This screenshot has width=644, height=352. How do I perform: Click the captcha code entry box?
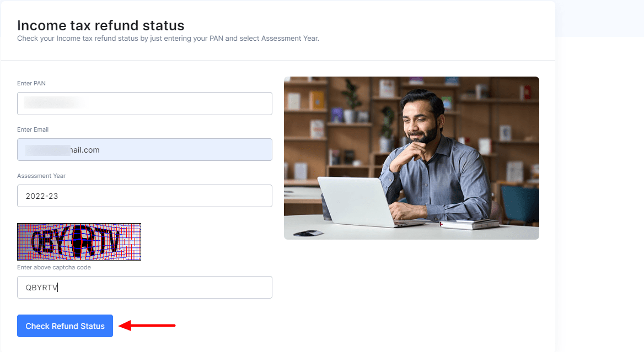(x=144, y=287)
